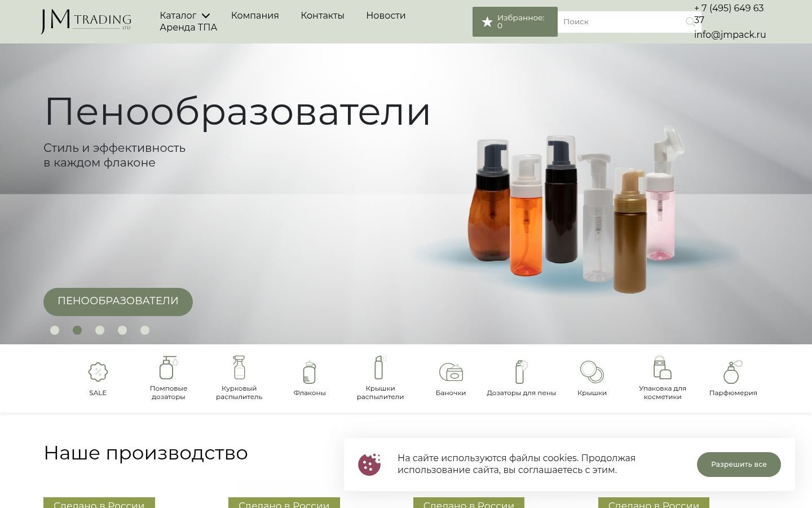Click the foam pump bottles banner image
The image size is (812, 508).
(575, 209)
